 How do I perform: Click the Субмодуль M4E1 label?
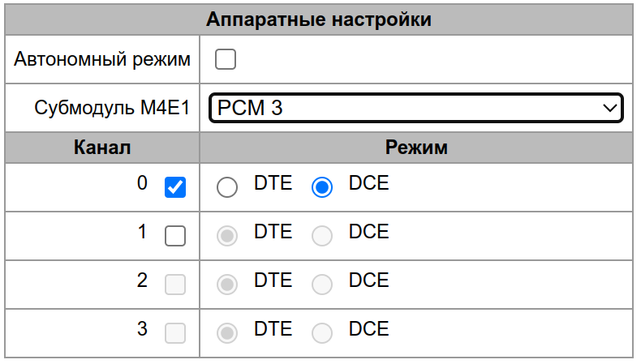pos(112,108)
